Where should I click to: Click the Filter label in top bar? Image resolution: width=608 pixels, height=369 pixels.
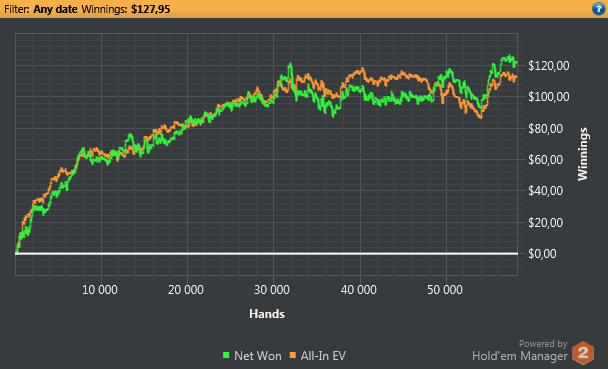(x=17, y=9)
